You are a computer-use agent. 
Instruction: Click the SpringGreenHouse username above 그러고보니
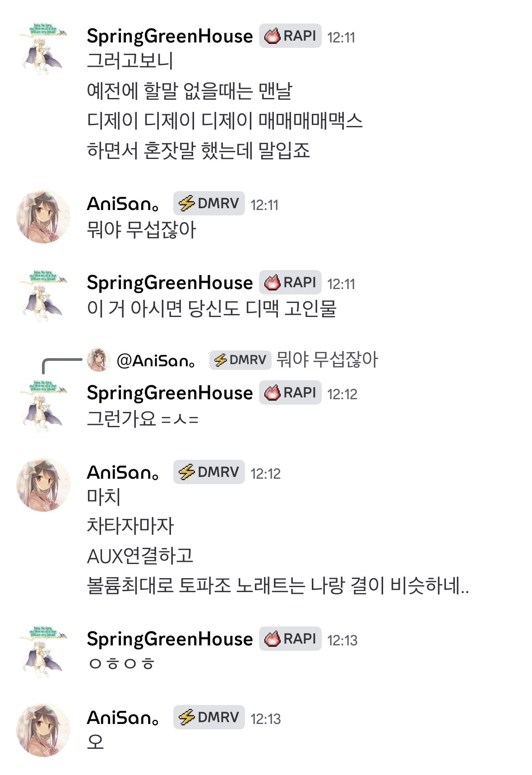[170, 36]
